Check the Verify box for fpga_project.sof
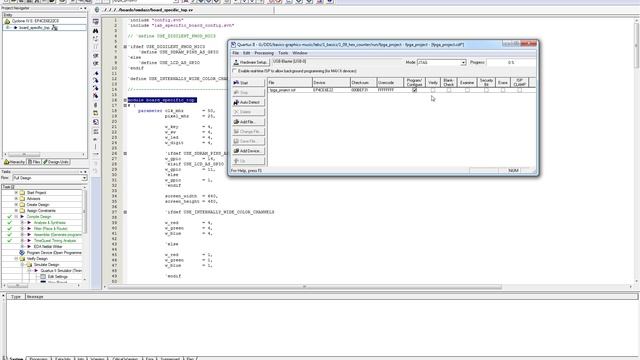Screen dimensions: 640x360 [433, 90]
